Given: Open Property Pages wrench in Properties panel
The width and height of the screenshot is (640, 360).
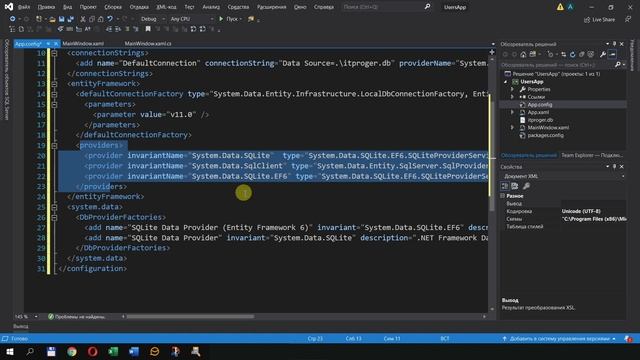Looking at the screenshot, I should pyautogui.click(x=526, y=186).
